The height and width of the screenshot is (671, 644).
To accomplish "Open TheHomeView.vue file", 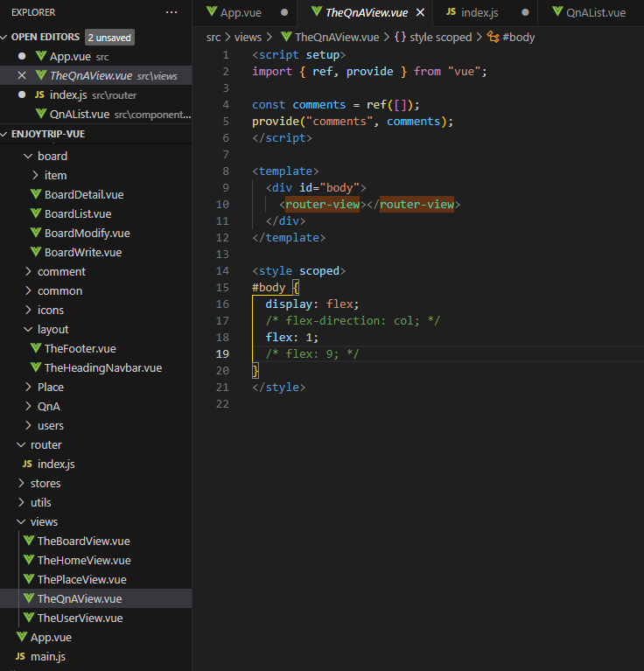I will tap(96, 561).
